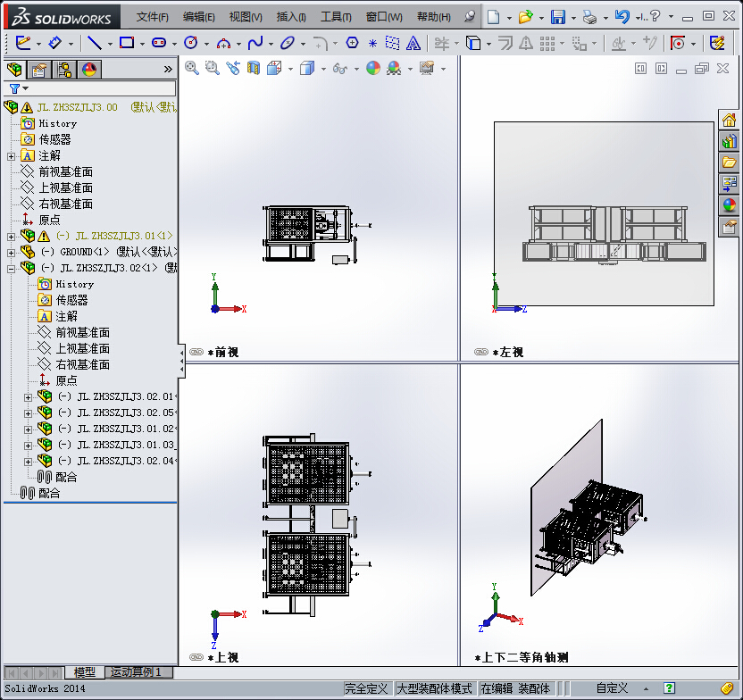
Task: Open the 窗口(W) menu
Action: [384, 17]
